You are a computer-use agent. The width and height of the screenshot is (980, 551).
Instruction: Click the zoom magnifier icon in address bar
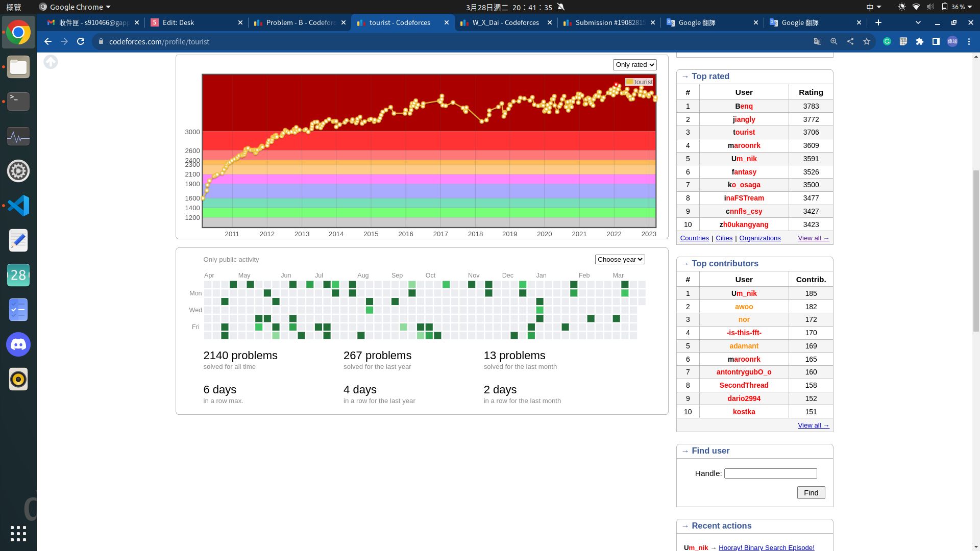click(834, 42)
